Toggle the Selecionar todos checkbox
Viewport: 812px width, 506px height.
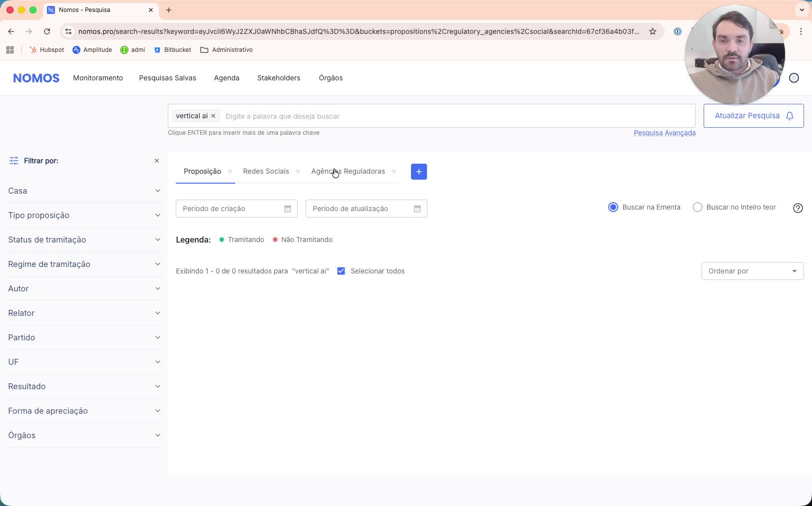[341, 271]
